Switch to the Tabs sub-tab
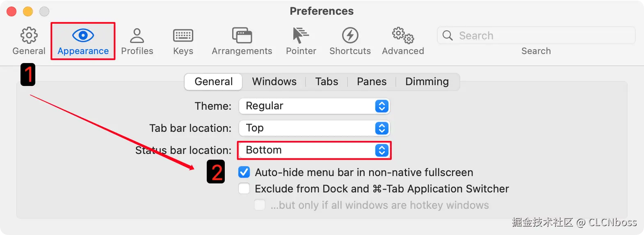Image resolution: width=644 pixels, height=235 pixels. click(327, 81)
